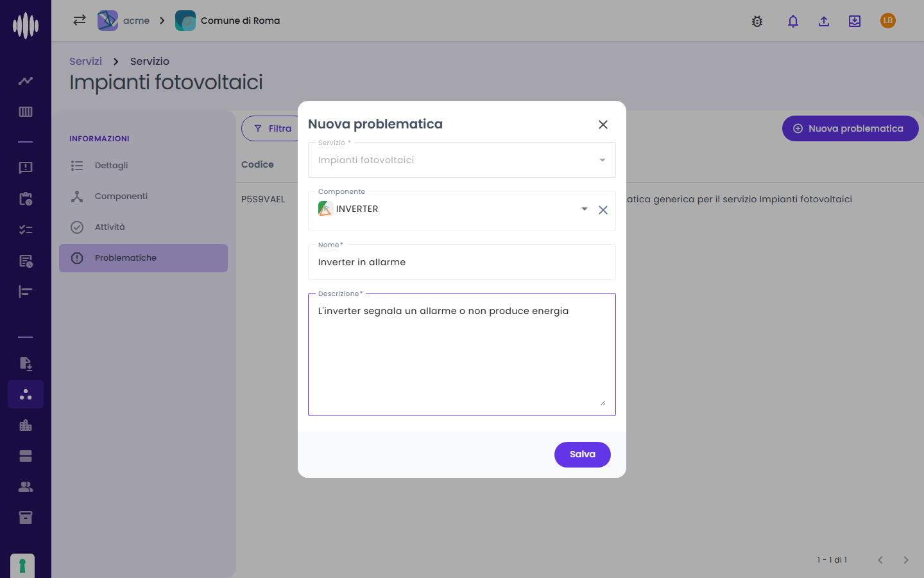Open the three-dots services sidebar icon
The width and height of the screenshot is (924, 578).
[26, 394]
